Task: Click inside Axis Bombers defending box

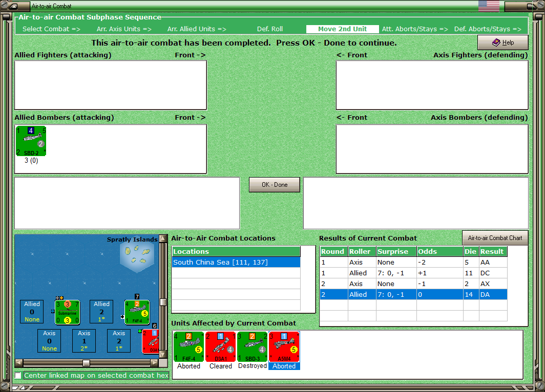Action: click(432, 149)
